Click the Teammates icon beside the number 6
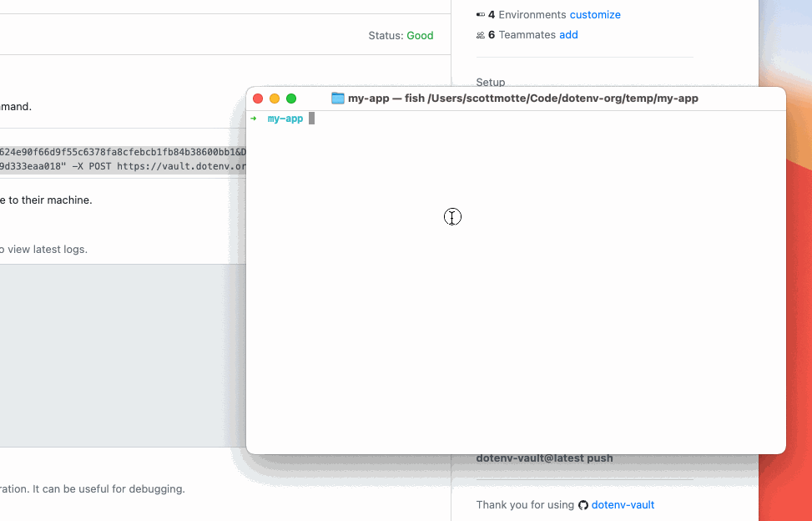This screenshot has width=812, height=521. pos(481,35)
